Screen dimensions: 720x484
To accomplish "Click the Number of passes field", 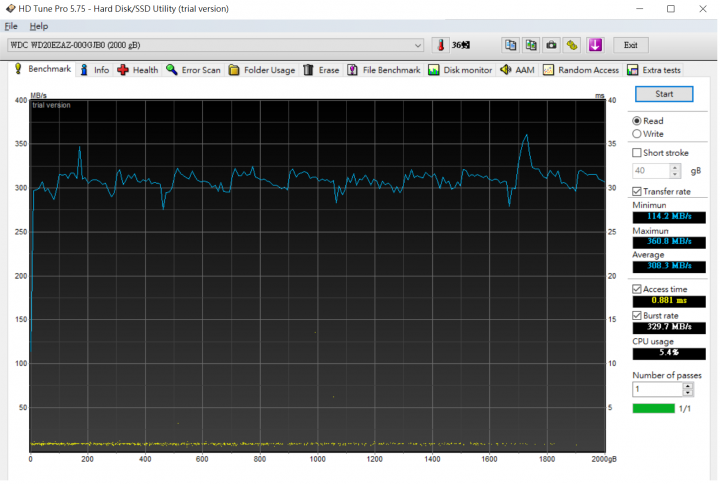I will click(x=658, y=390).
